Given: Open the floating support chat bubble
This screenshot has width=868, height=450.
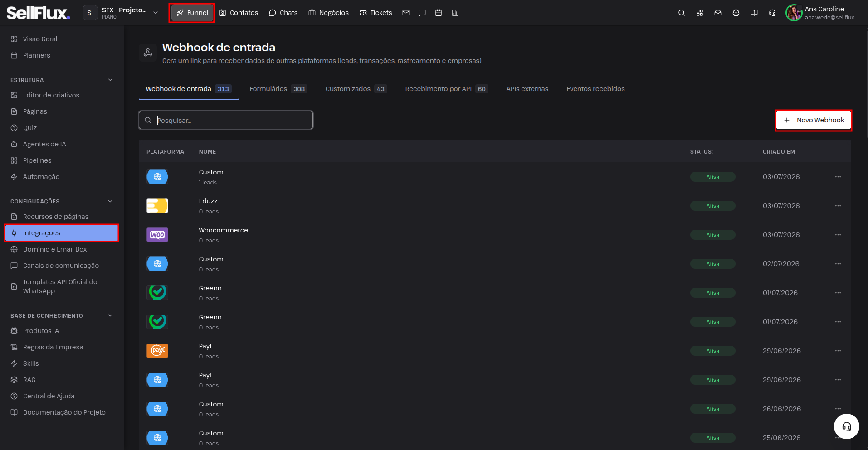Looking at the screenshot, I should [x=847, y=426].
